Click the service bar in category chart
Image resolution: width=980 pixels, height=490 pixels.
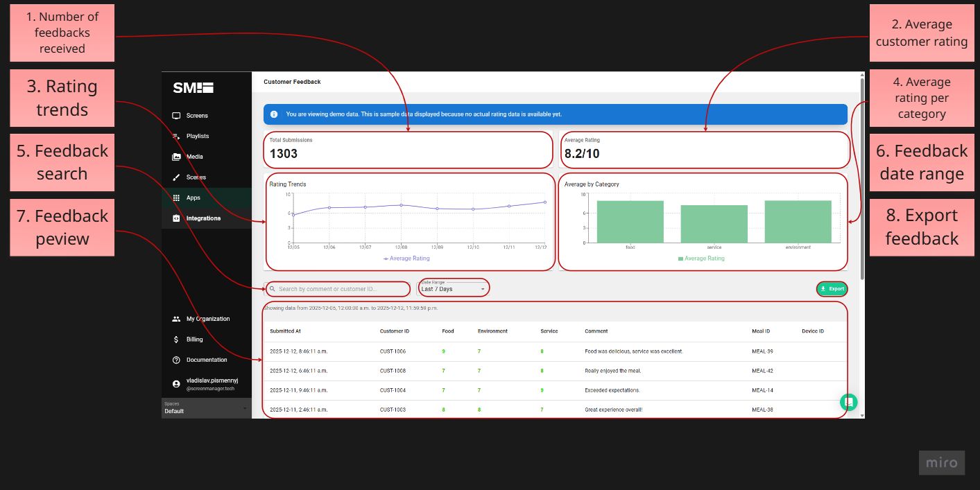tap(714, 224)
